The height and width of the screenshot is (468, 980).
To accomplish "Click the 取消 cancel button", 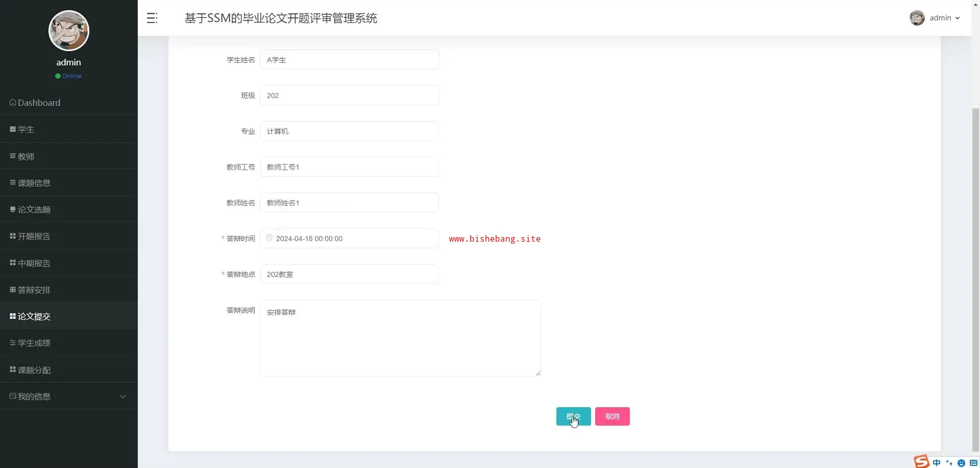I will point(612,416).
